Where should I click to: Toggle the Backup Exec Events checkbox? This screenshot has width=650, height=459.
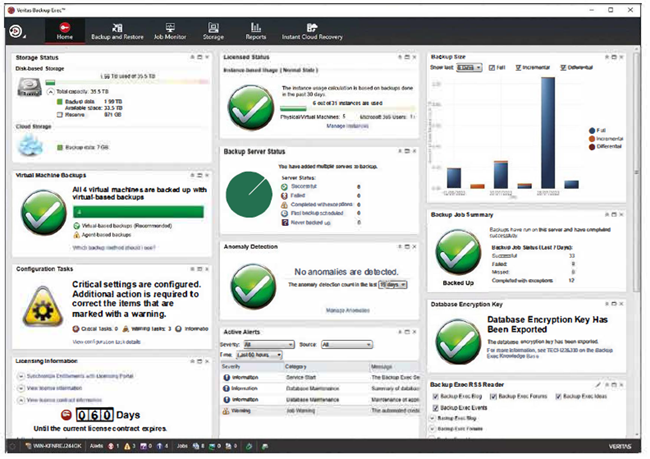(435, 408)
